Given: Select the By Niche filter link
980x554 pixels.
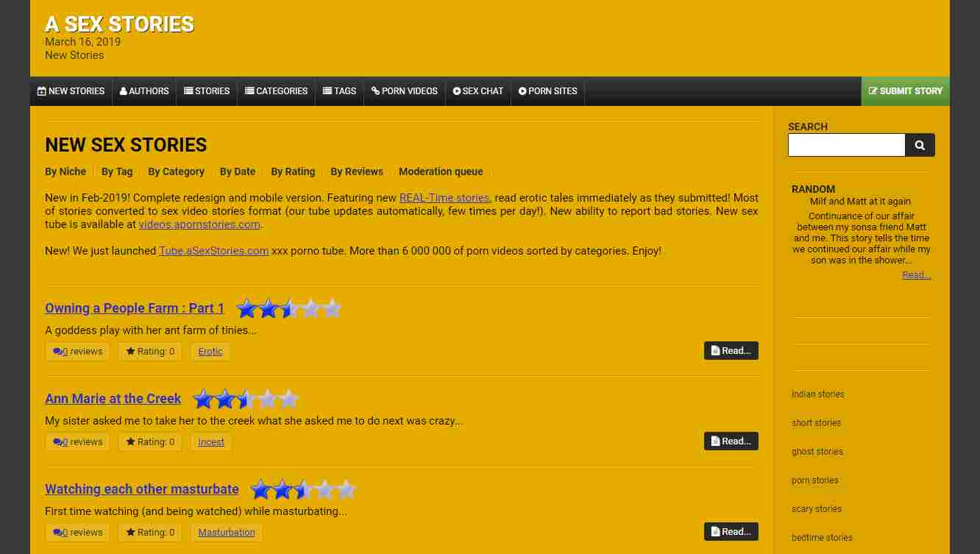Looking at the screenshot, I should point(65,171).
